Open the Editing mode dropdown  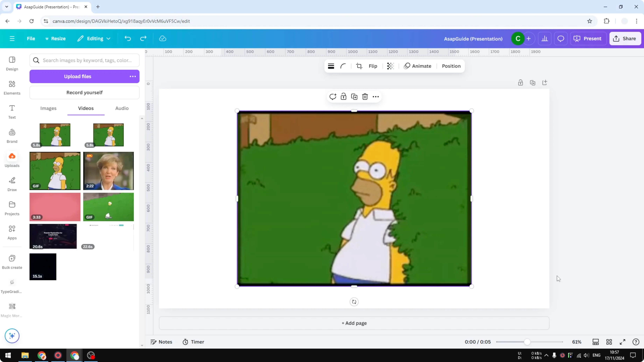pos(94,38)
